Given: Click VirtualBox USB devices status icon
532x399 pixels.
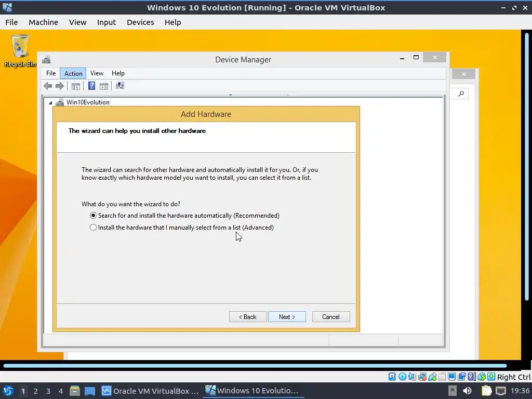Looking at the screenshot, I should pos(432,377).
